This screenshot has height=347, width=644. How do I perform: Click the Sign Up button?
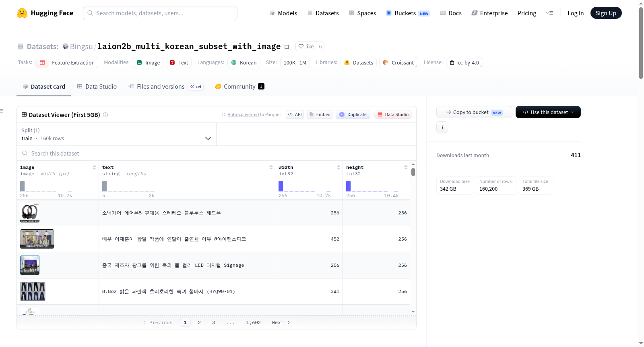[x=606, y=13]
